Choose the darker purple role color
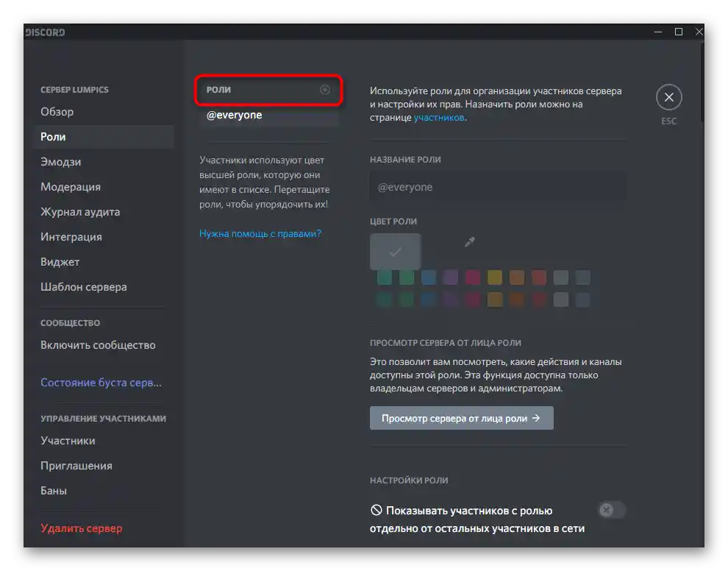Image resolution: width=728 pixels, height=571 pixels. pos(450,299)
